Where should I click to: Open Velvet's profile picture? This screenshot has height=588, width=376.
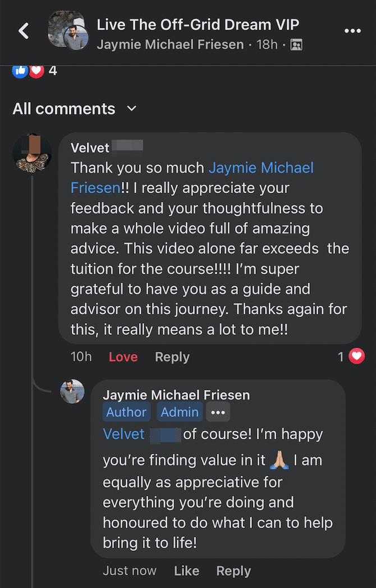(32, 152)
